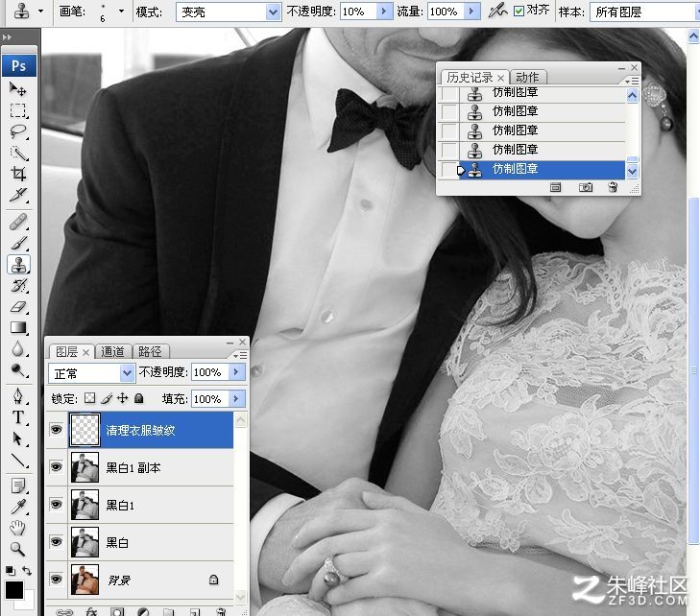Open the 模式 blend mode dropdown

point(273,12)
